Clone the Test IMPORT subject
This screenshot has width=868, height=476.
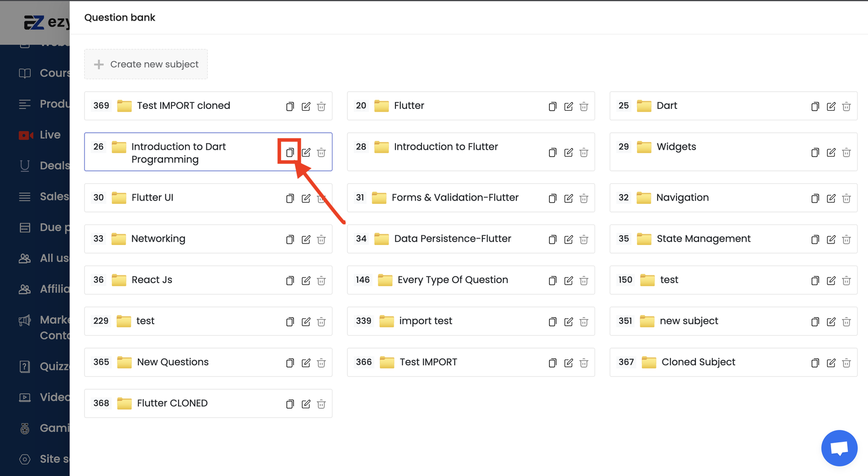point(552,363)
